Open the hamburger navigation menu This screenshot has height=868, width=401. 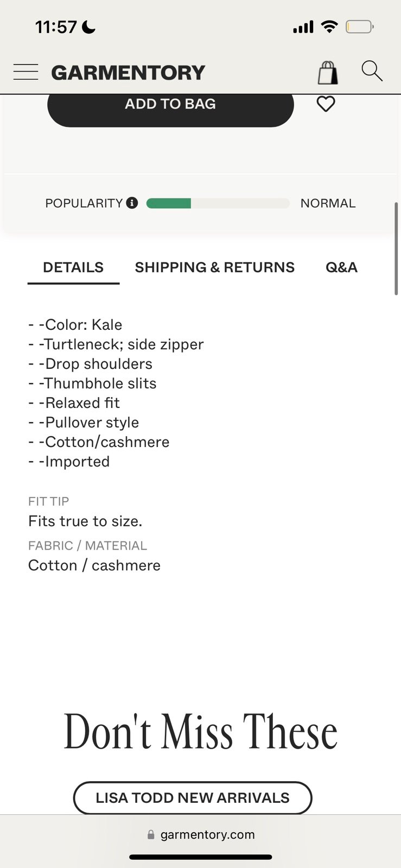pyautogui.click(x=26, y=72)
